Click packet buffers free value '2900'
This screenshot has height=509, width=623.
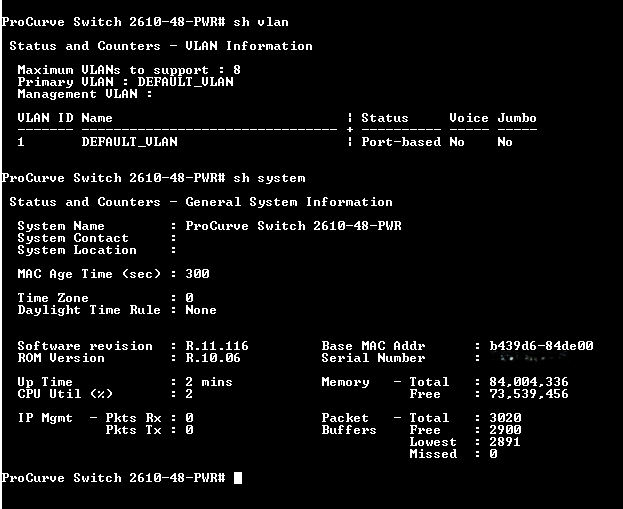505,430
